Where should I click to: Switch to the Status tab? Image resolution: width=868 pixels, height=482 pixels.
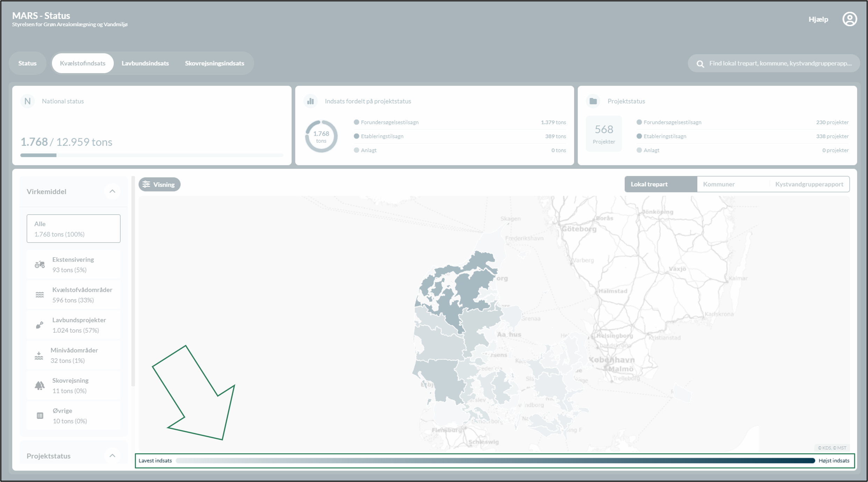click(x=27, y=63)
